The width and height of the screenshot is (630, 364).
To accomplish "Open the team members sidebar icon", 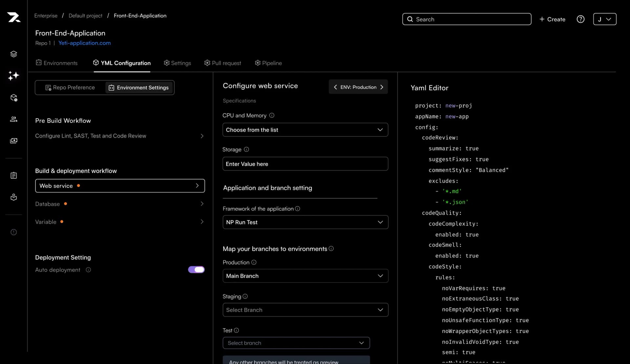I will tap(13, 119).
